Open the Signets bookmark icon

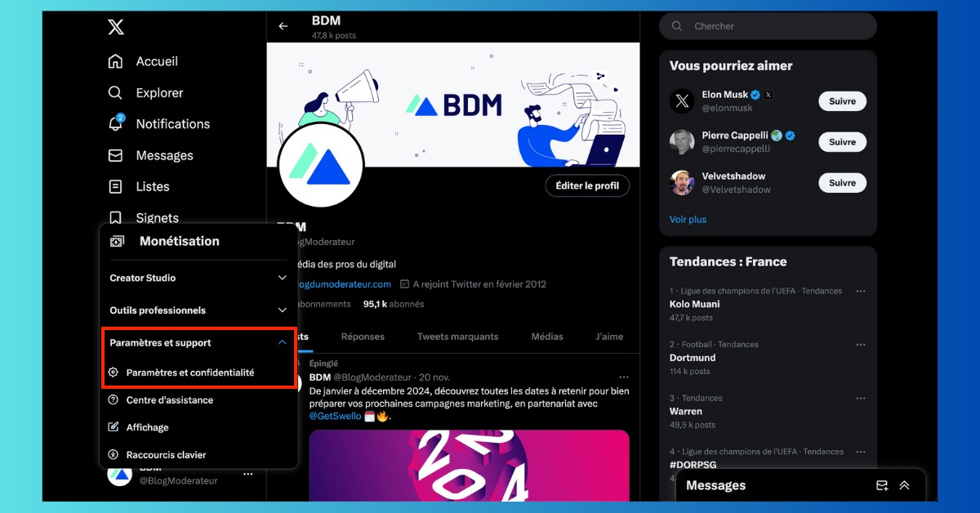coord(116,217)
